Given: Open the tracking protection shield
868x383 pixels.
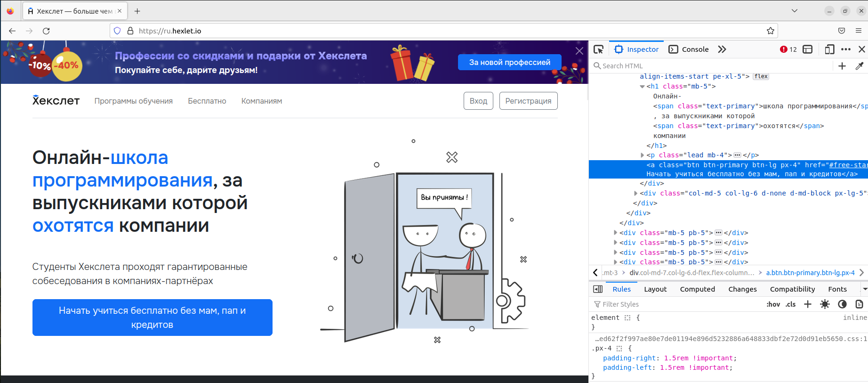Looking at the screenshot, I should (x=117, y=31).
